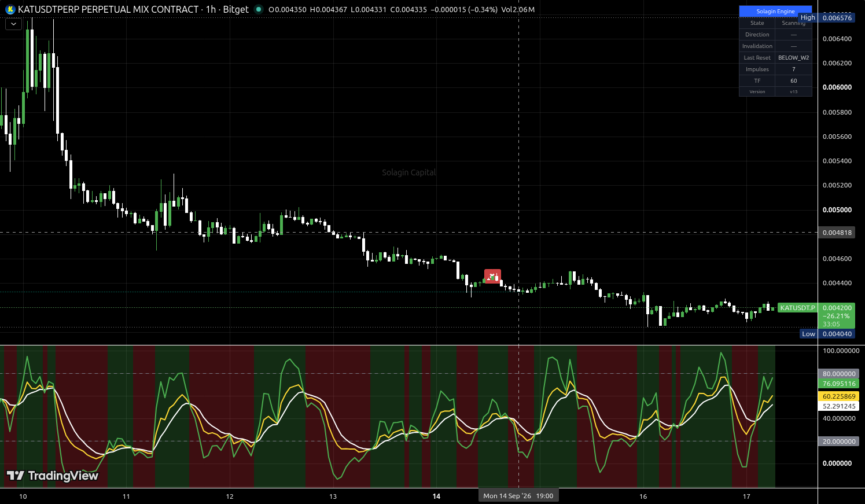Click the open value O0.004350
The width and height of the screenshot is (865, 504).
pyautogui.click(x=288, y=9)
